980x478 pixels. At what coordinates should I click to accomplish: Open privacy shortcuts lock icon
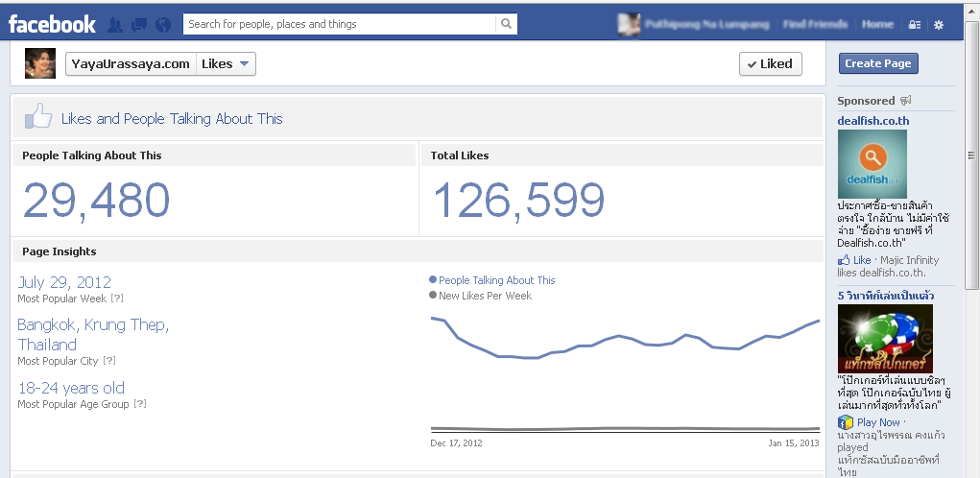pos(915,25)
